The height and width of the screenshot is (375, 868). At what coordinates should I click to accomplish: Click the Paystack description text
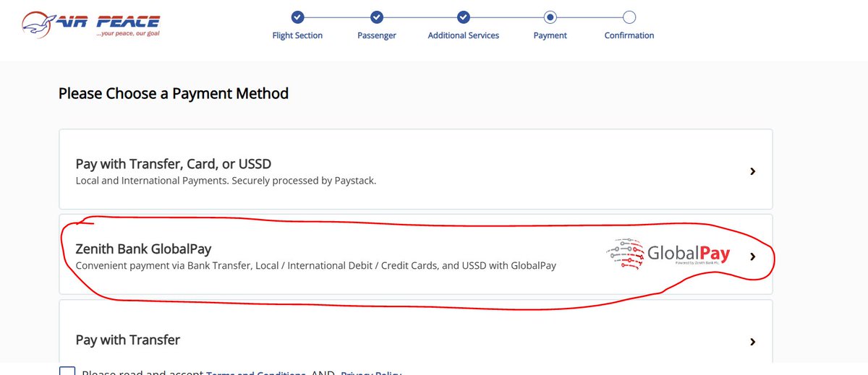pyautogui.click(x=226, y=181)
